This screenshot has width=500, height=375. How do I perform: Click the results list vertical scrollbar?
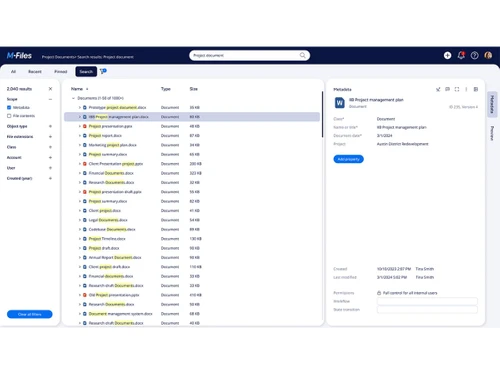pyautogui.click(x=322, y=114)
